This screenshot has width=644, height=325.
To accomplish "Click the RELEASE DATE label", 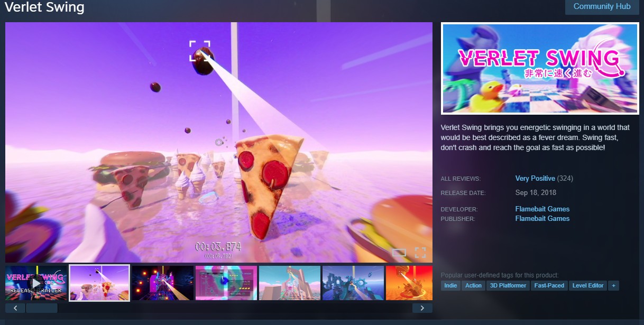I will (463, 193).
